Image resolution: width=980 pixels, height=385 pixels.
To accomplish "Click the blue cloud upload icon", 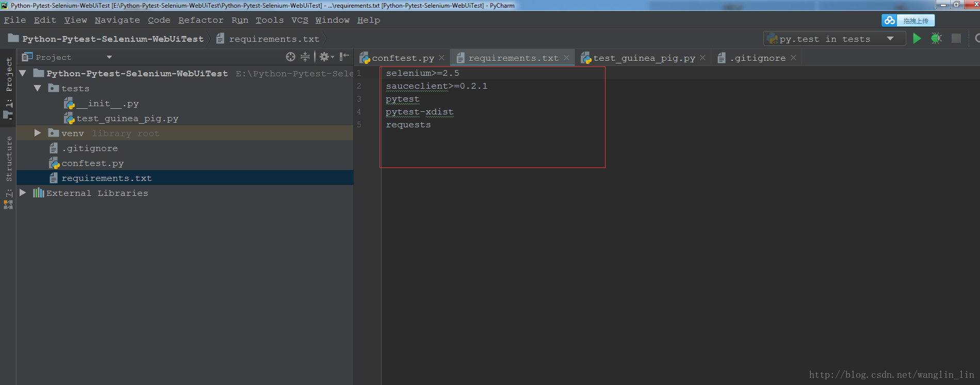I will [890, 21].
